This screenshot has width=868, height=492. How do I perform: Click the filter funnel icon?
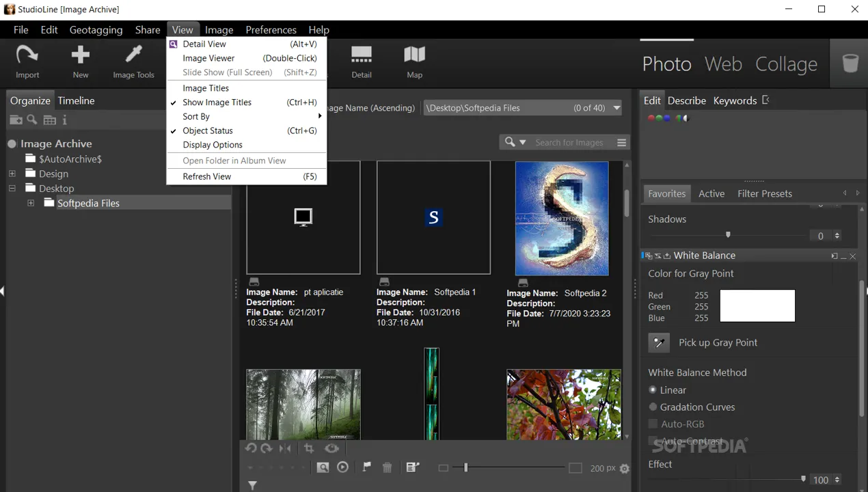(x=252, y=485)
